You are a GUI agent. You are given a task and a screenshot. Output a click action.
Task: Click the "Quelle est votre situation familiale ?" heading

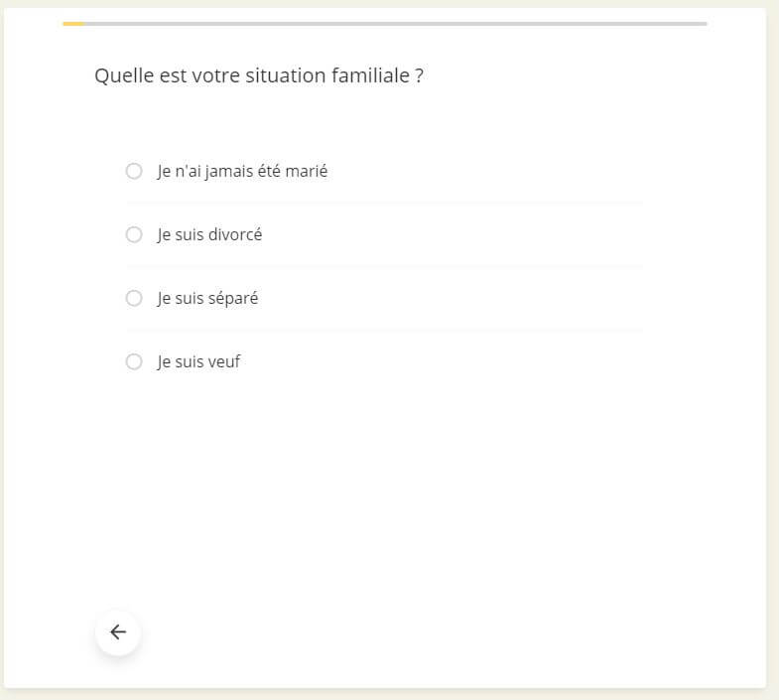(259, 75)
